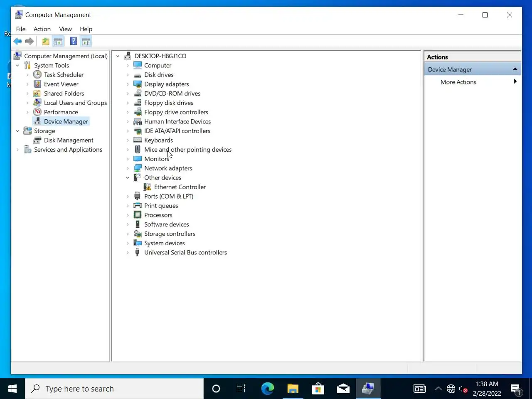Expand the Monitors category
532x399 pixels.
(128, 159)
